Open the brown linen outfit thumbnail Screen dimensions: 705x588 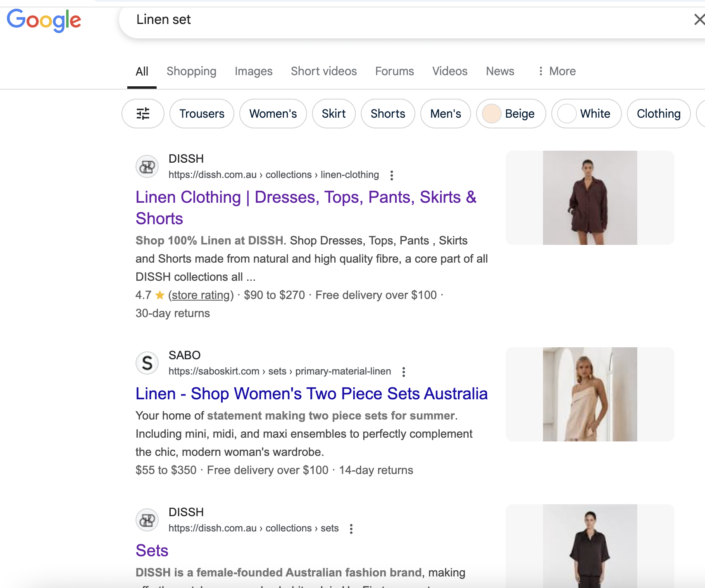[x=590, y=198]
